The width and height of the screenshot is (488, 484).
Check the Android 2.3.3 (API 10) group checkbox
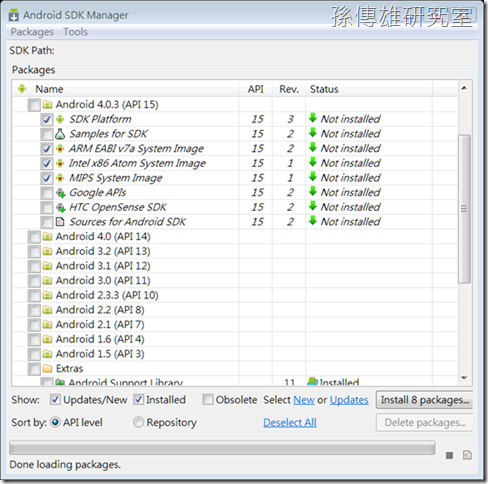pyautogui.click(x=34, y=295)
